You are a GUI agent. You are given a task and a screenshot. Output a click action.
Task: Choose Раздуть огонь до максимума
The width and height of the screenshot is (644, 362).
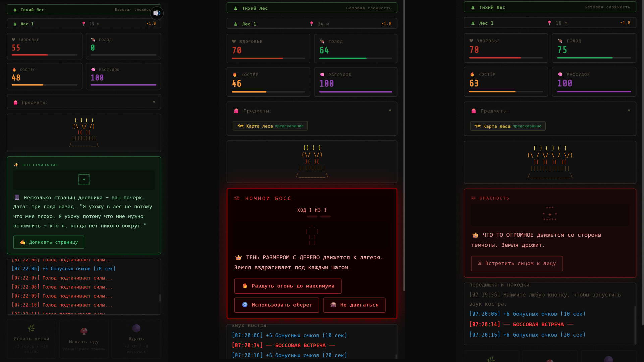[x=287, y=286]
